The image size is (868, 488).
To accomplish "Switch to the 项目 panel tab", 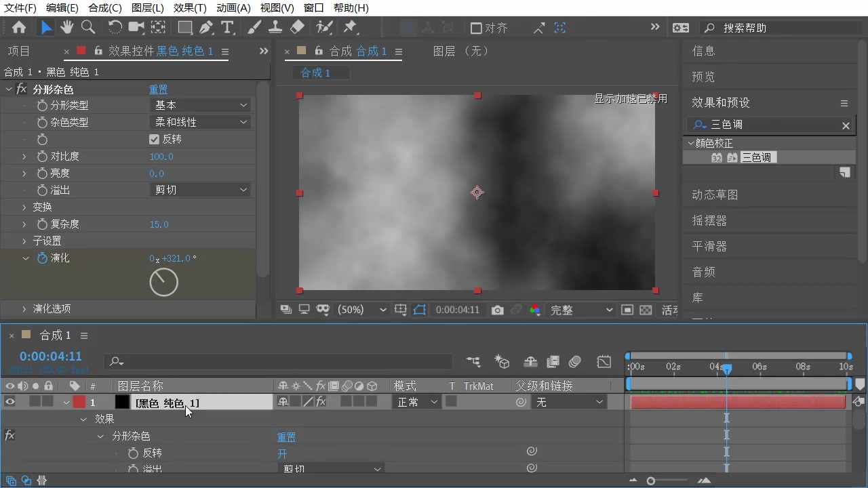I will [x=19, y=52].
